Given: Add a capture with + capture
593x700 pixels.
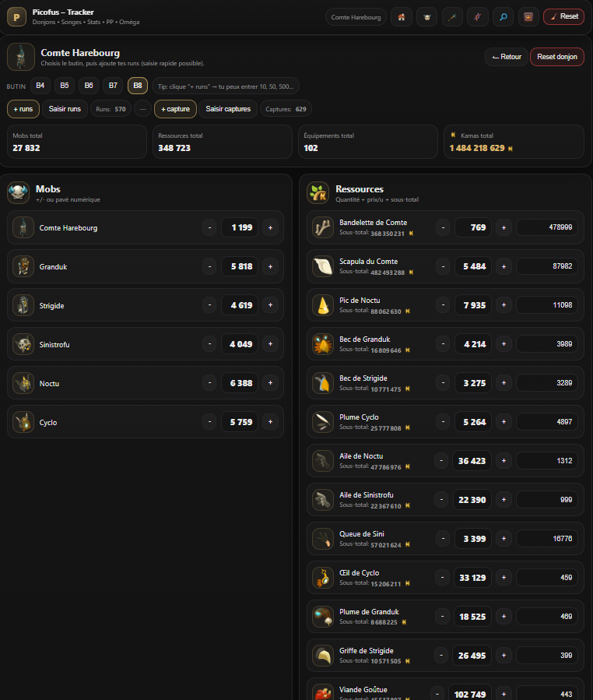Looking at the screenshot, I should tap(175, 109).
